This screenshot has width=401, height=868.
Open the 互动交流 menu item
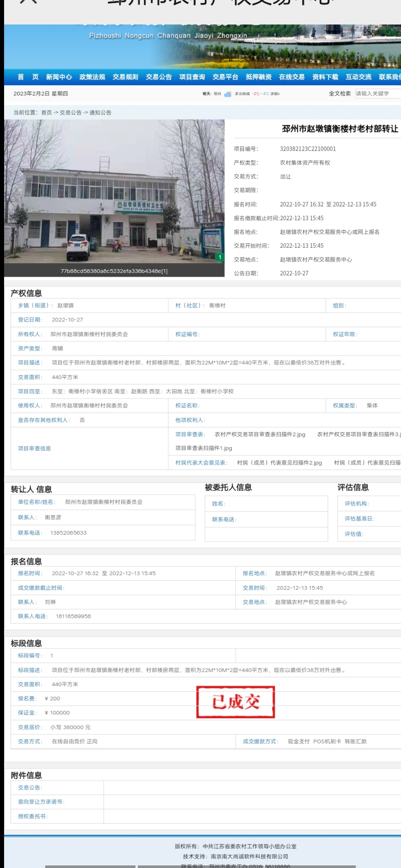point(358,77)
